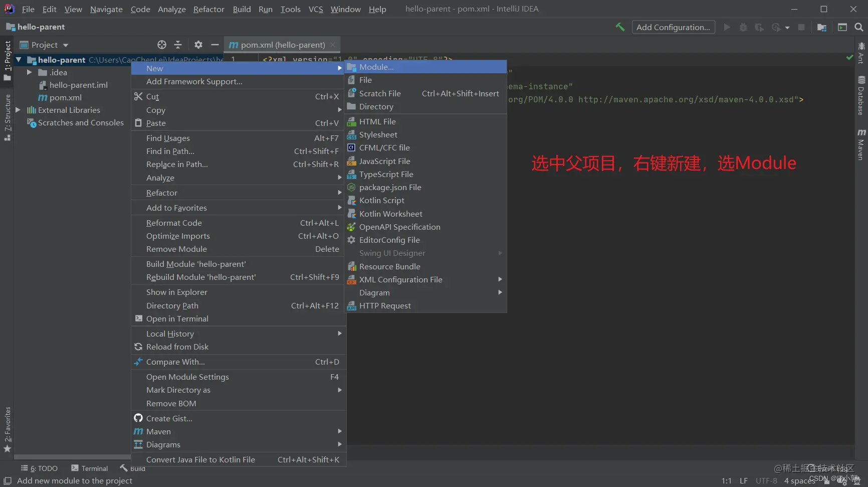Click UTF-8 encoding in status bar

coord(766,480)
